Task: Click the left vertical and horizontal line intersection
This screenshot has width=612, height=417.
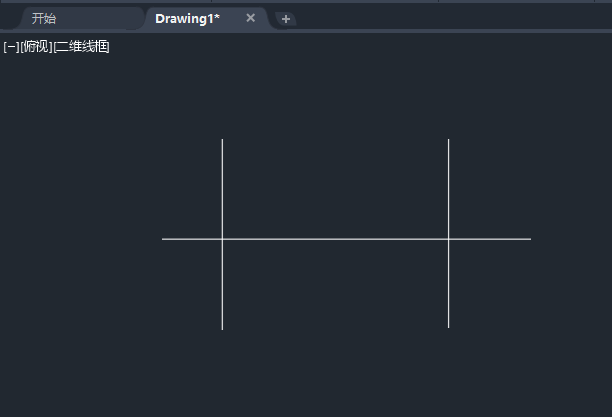Action: 222,239
